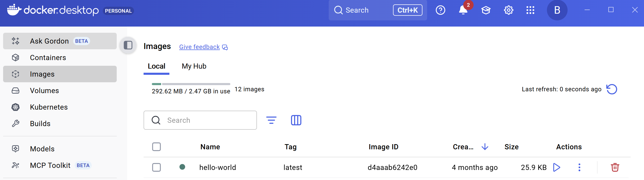The image size is (644, 180).
Task: Click the hello-world in-use status dot
Action: tap(182, 167)
